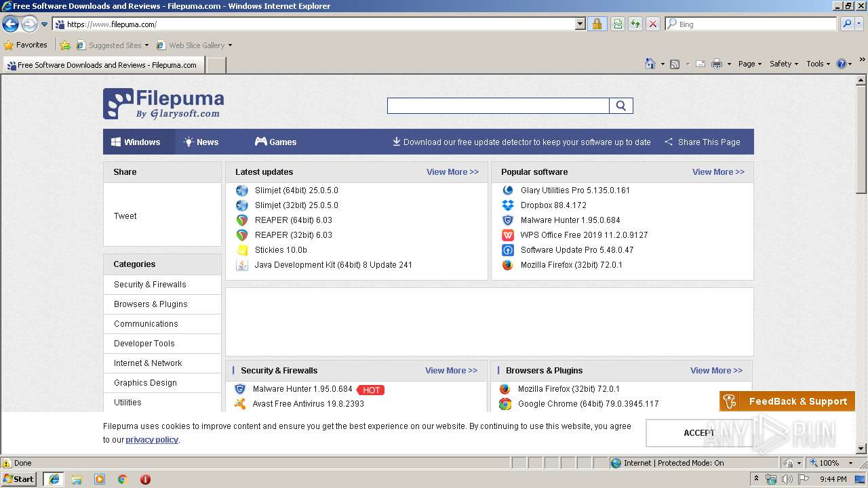Screen dimensions: 868x488
Task: Open the Safety menu
Action: (783, 64)
